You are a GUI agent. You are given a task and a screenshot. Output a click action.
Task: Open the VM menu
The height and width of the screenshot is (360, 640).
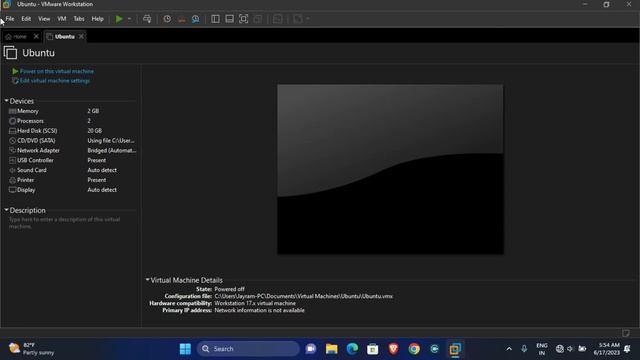point(62,19)
